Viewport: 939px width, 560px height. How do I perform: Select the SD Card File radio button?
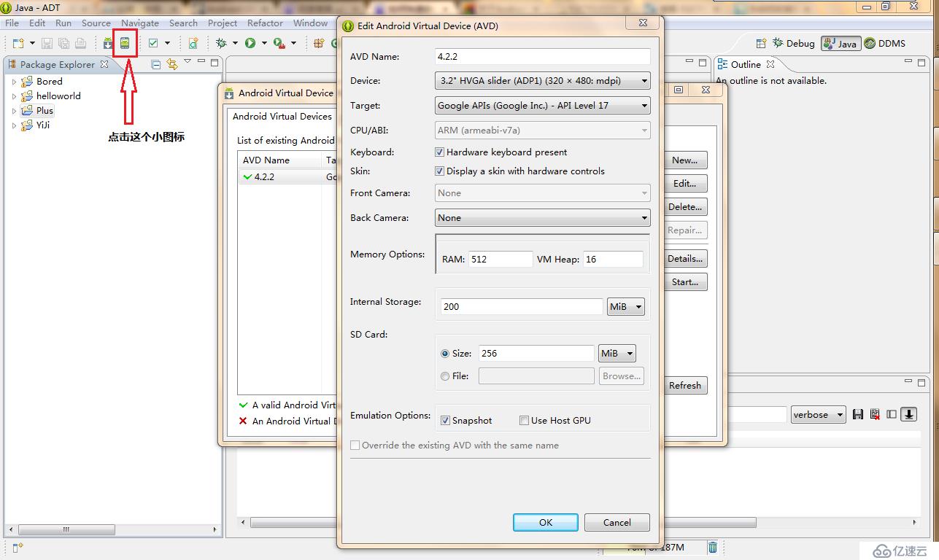(445, 376)
